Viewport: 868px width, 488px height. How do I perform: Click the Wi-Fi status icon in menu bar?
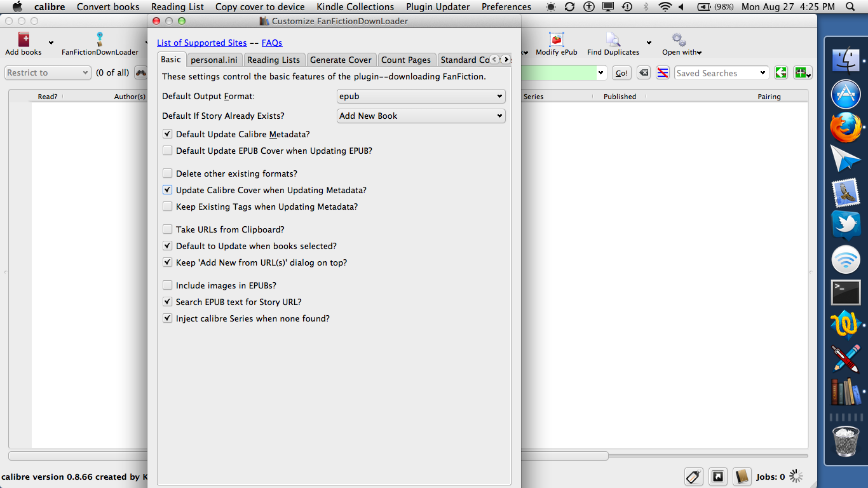point(665,7)
